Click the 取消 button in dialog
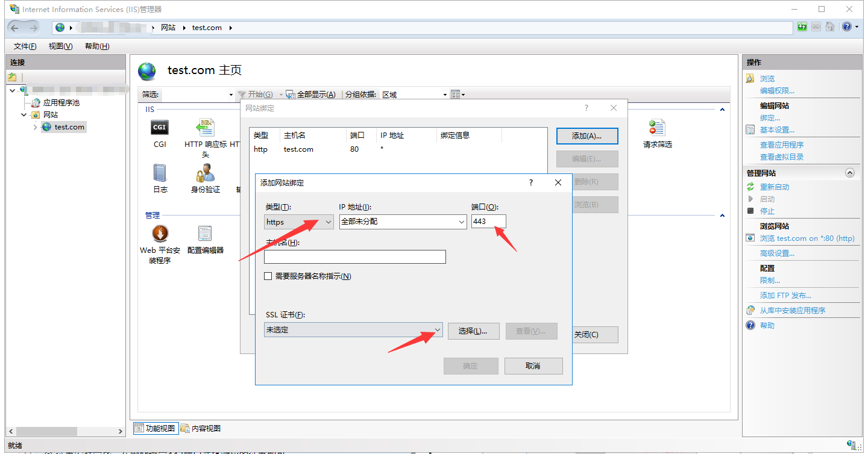The height and width of the screenshot is (454, 868). click(x=533, y=366)
